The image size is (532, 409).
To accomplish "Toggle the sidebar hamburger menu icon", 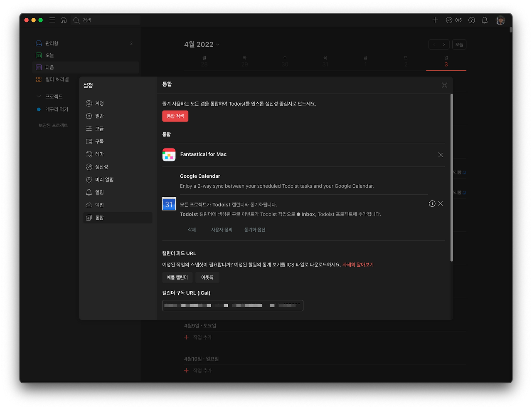I will [x=52, y=20].
